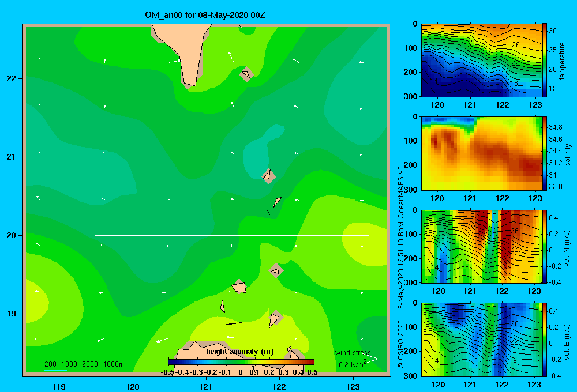Screen dimensions: 577x392
Task: Click latitude label 21 on the map axis
Action: point(12,157)
